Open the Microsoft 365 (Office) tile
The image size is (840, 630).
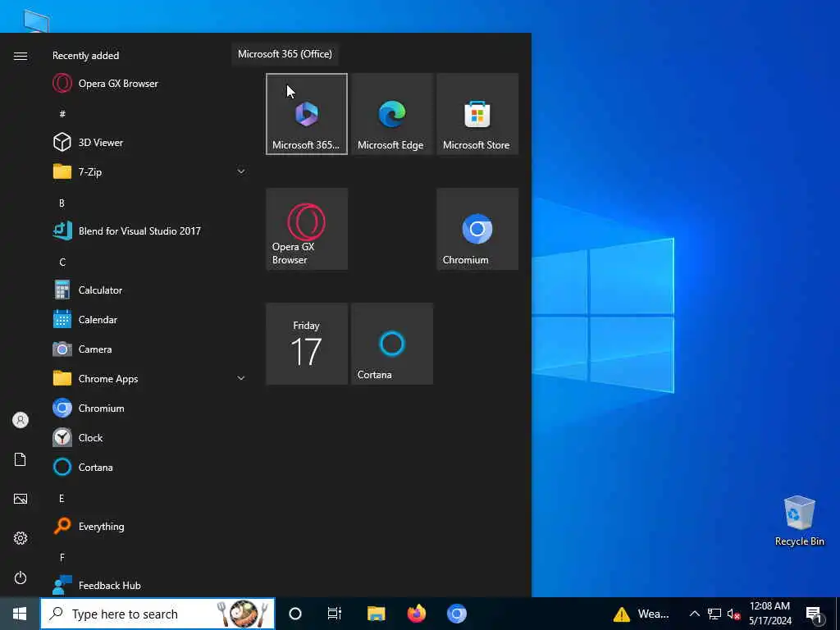(x=307, y=114)
